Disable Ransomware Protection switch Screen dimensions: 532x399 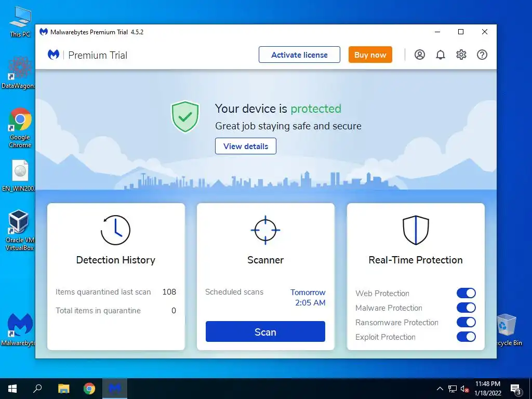pyautogui.click(x=466, y=322)
